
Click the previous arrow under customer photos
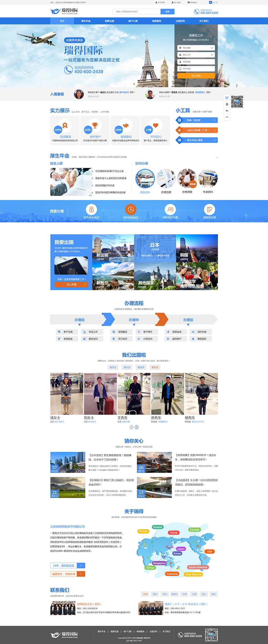[132, 427]
